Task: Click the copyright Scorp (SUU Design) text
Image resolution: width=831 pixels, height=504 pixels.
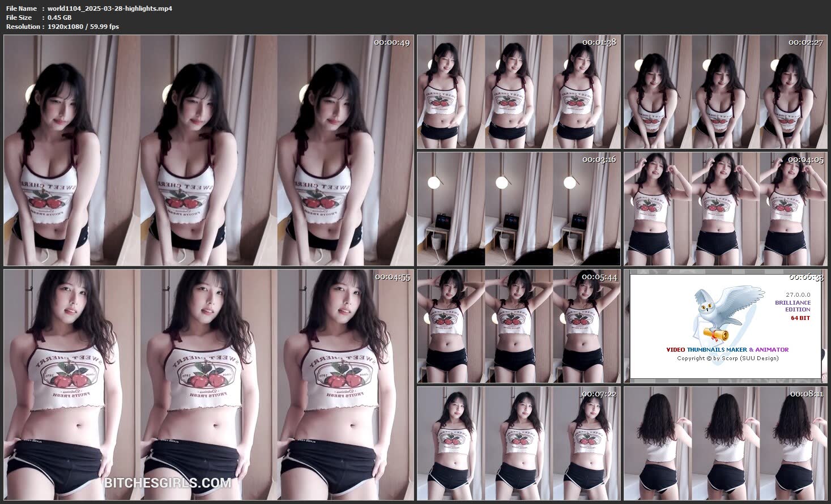Action: point(727,358)
